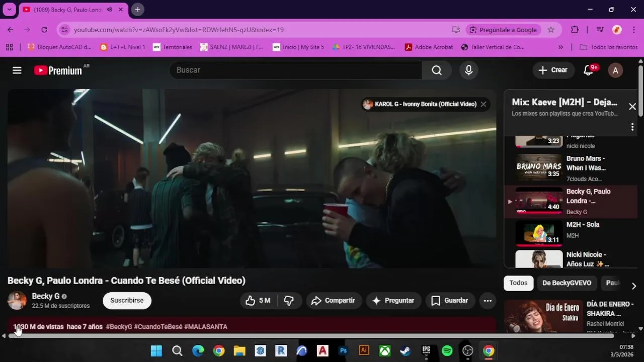Dismiss the KAROL G suggested video card
Viewport: 644px width, 362px height.
[x=484, y=104]
